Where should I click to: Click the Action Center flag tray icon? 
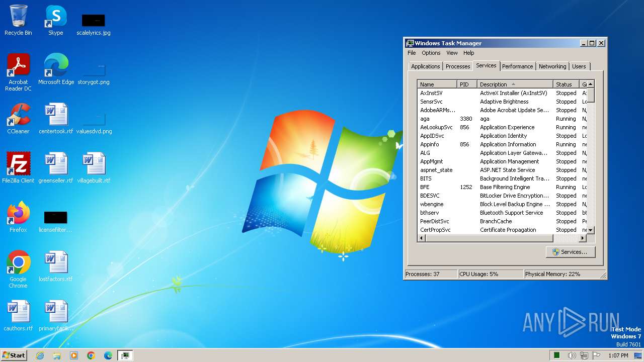[597, 355]
